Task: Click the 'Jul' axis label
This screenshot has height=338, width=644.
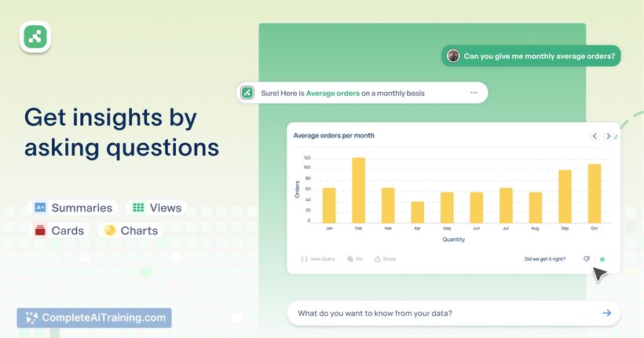Action: tap(506, 228)
